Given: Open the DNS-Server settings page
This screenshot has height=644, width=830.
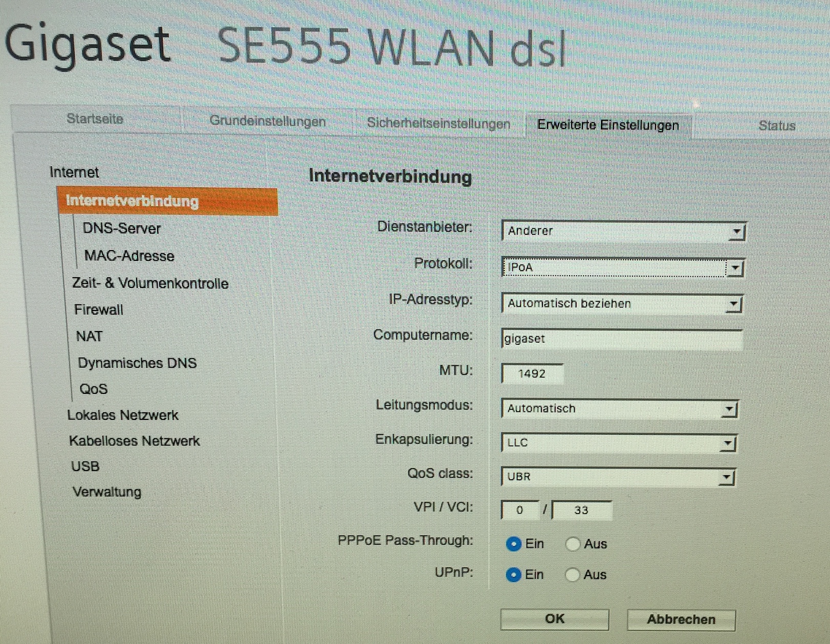Looking at the screenshot, I should coord(122,228).
